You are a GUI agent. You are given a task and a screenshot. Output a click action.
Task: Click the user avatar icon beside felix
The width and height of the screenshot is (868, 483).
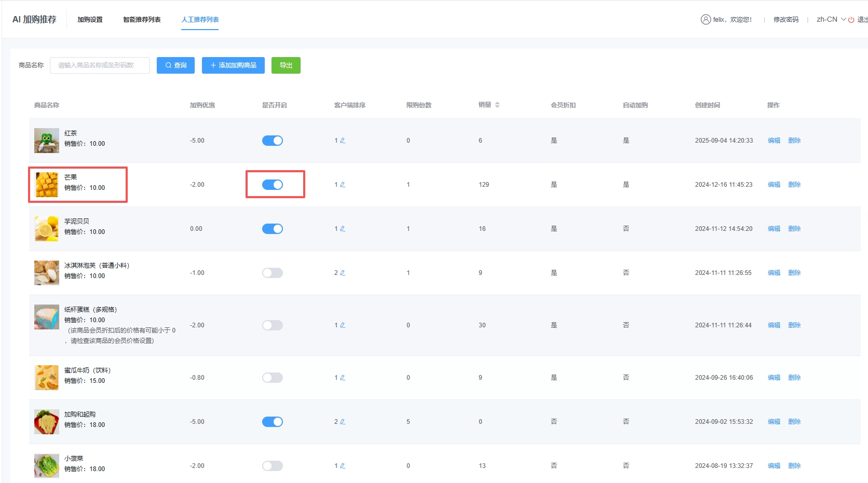(x=706, y=20)
